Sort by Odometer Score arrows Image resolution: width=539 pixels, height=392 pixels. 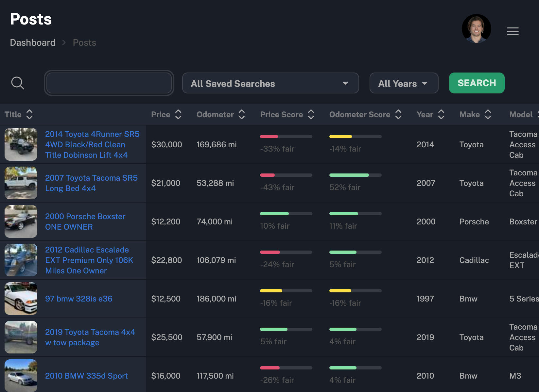(398, 115)
